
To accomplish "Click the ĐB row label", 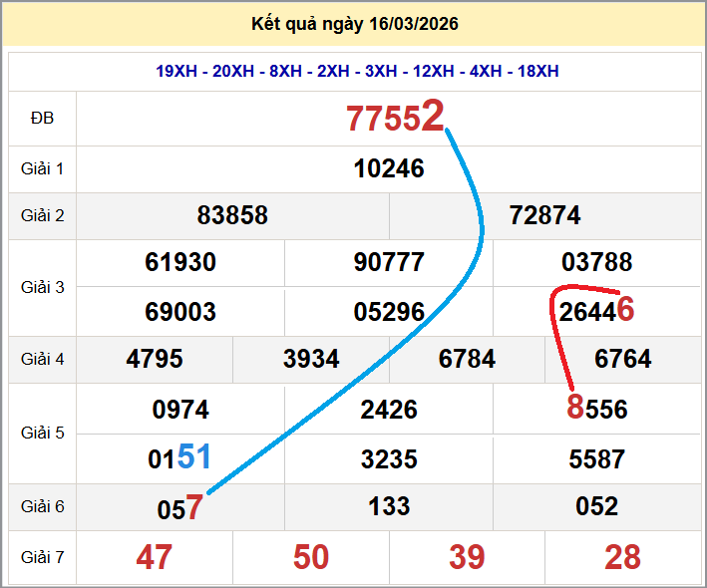I will point(42,119).
